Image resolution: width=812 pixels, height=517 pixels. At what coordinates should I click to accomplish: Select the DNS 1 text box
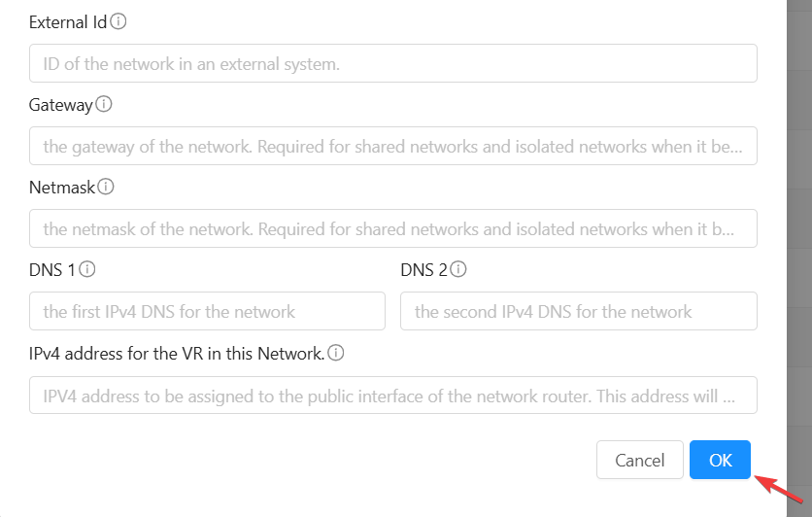(x=207, y=312)
